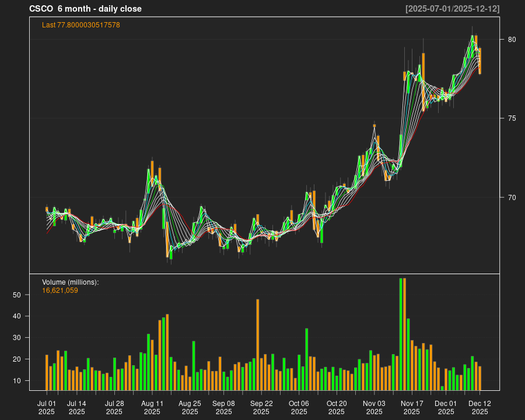The width and height of the screenshot is (525, 420).
Task: Click the 70 price axis label
Action: [512, 197]
